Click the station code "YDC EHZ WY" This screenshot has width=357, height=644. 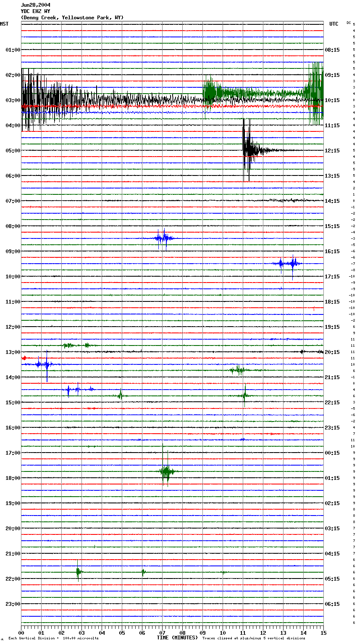tap(36, 11)
